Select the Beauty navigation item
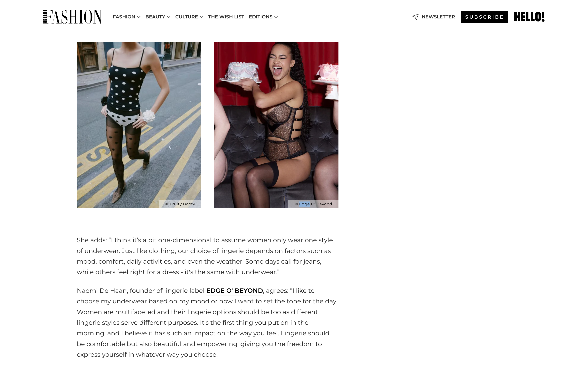The height and width of the screenshot is (372, 588). pyautogui.click(x=155, y=17)
